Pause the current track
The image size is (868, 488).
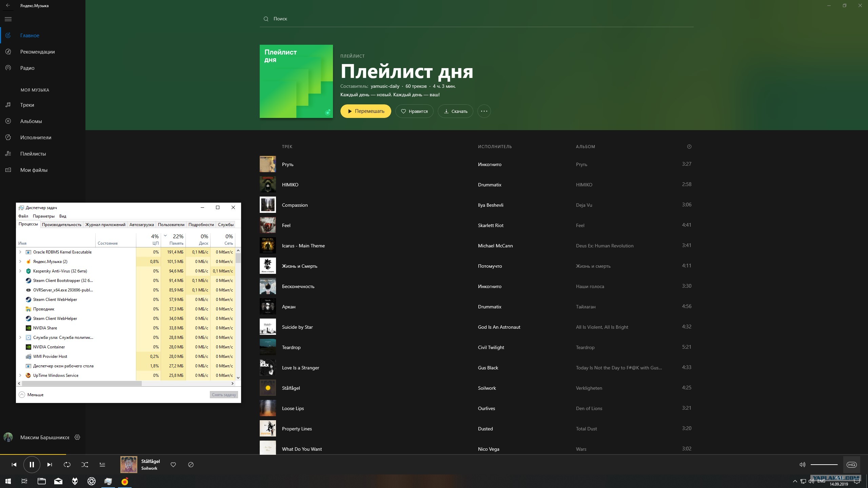[32, 465]
